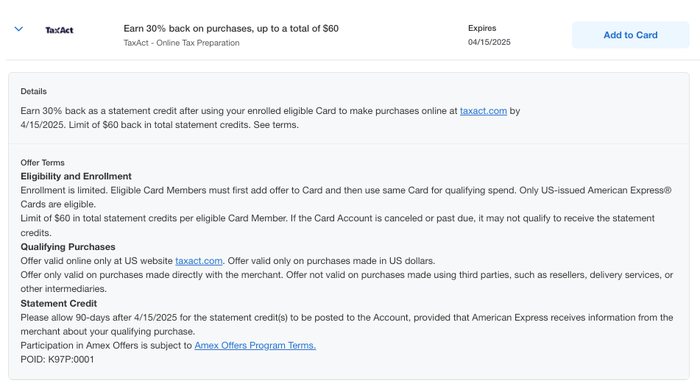Open the taxact.com link in Details
This screenshot has height=389, width=700.
(483, 111)
